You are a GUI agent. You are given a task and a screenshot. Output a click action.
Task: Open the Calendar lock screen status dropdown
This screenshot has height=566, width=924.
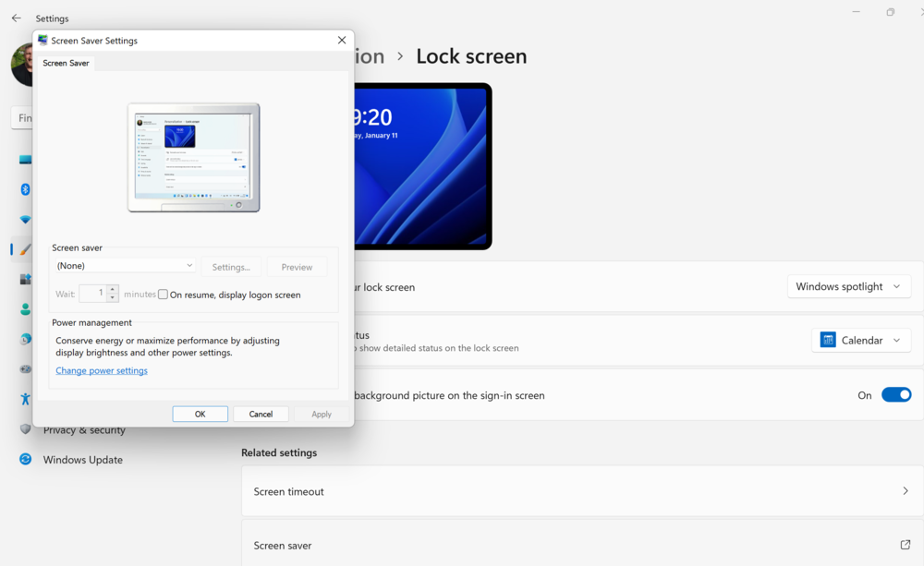click(x=860, y=341)
